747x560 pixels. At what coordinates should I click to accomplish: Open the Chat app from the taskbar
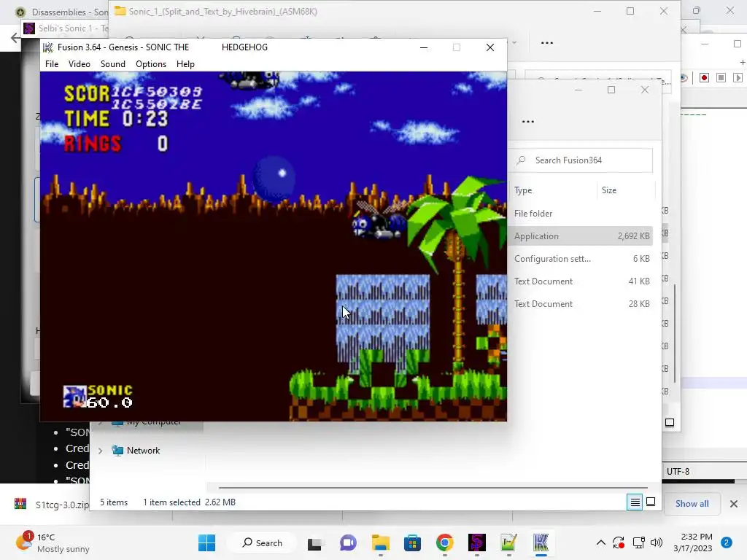[x=348, y=542]
